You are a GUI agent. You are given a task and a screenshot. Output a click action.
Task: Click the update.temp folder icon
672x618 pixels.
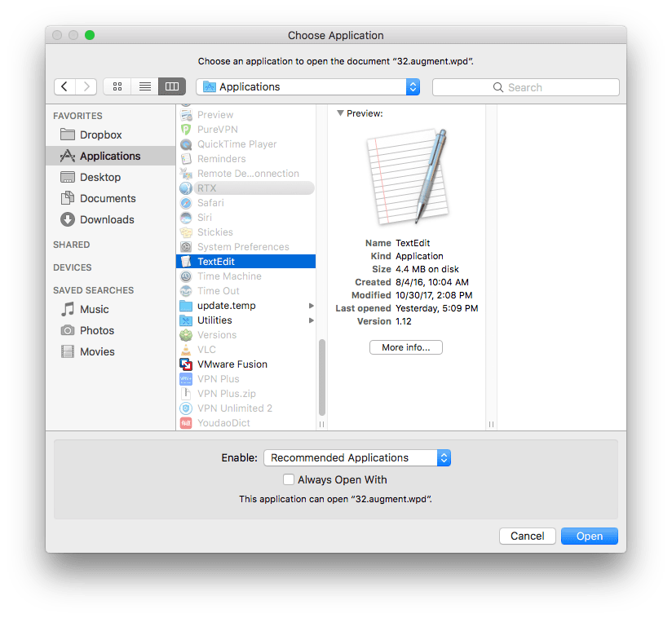tap(186, 306)
